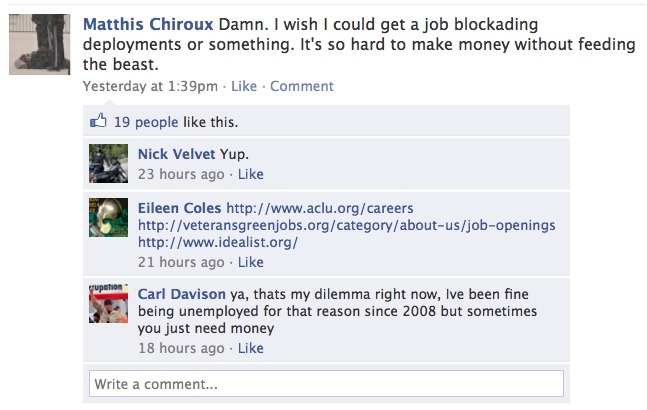
Task: Open Carl Davison's profile name link
Action: 183,294
